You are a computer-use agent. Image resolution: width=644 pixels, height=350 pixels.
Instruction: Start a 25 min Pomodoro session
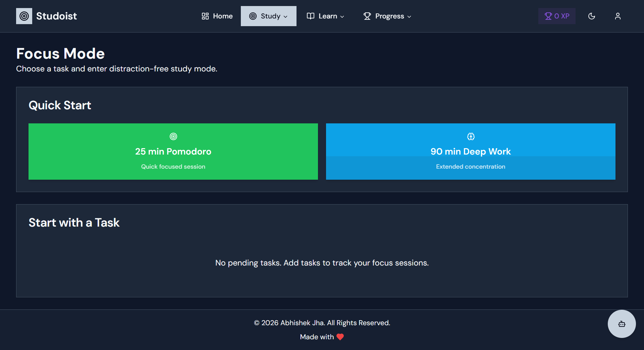(173, 151)
